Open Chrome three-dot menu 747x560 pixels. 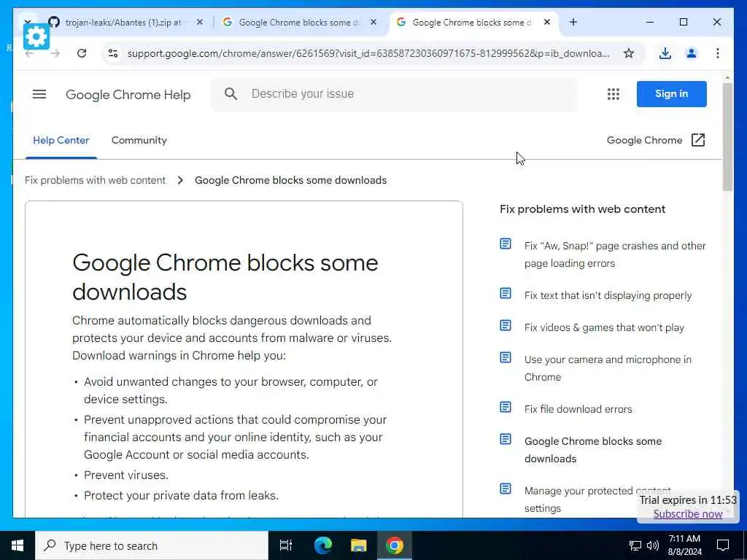click(x=718, y=52)
